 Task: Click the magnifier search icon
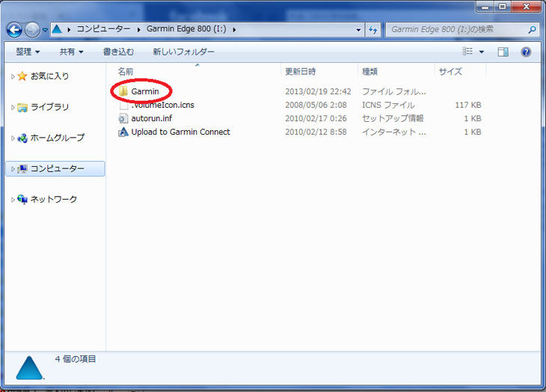[532, 30]
